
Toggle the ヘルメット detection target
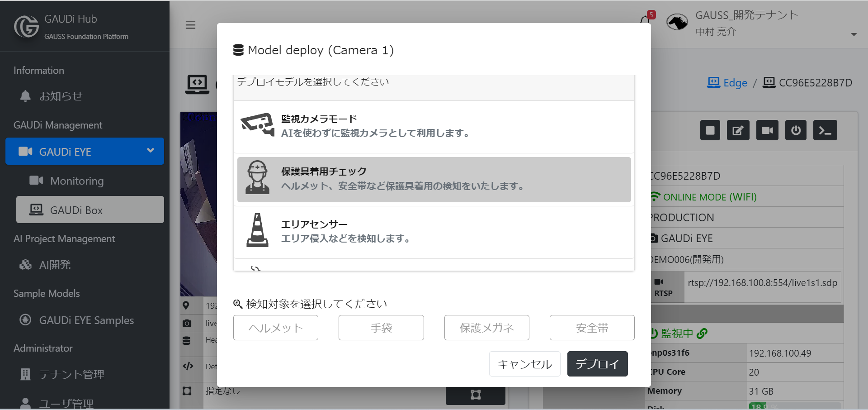(276, 328)
